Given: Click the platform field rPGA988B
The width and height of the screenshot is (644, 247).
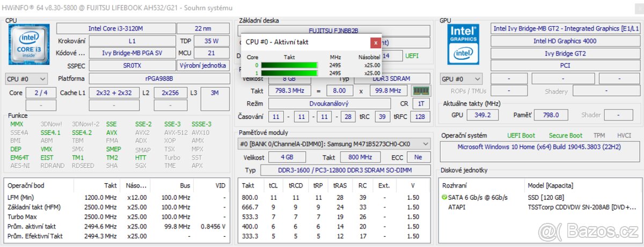Looking at the screenshot, I should 159,79.
